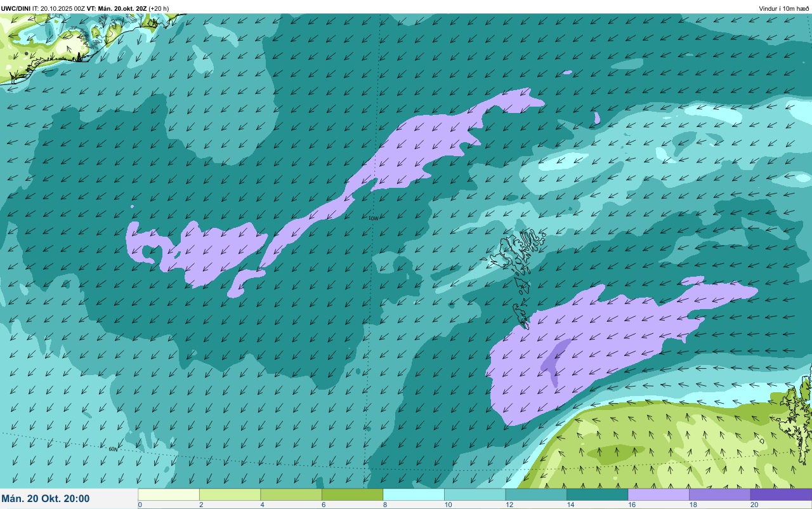Click the 'Vindur í 10m hæð' title text

784,8
